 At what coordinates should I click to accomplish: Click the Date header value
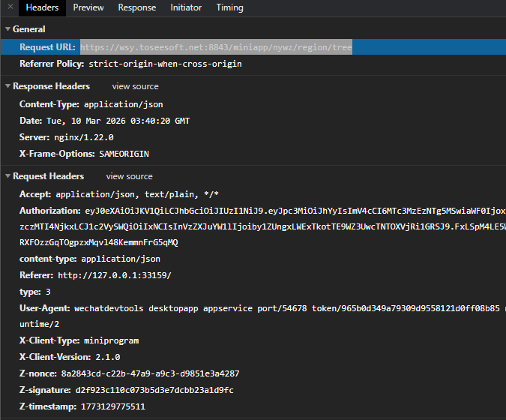point(118,121)
